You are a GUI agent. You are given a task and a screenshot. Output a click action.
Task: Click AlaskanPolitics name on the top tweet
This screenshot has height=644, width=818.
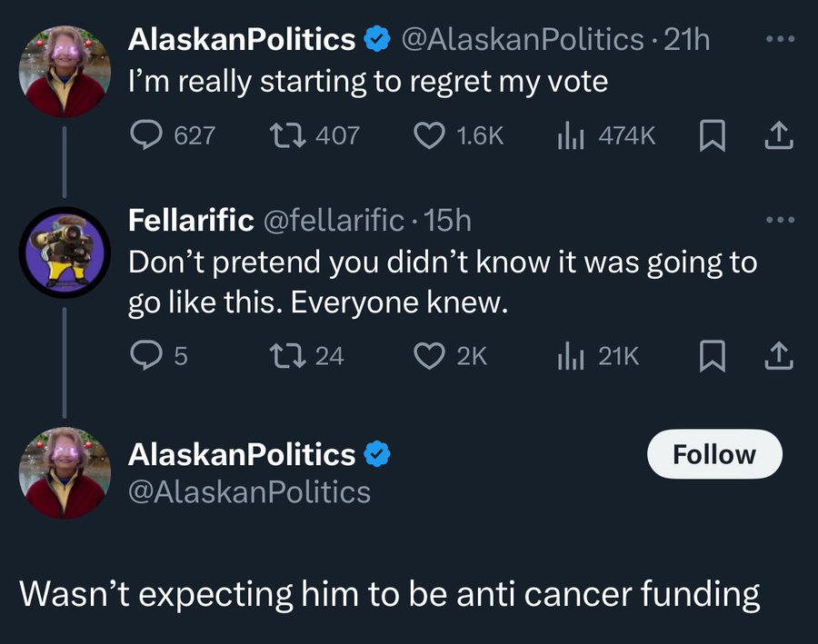point(243,39)
